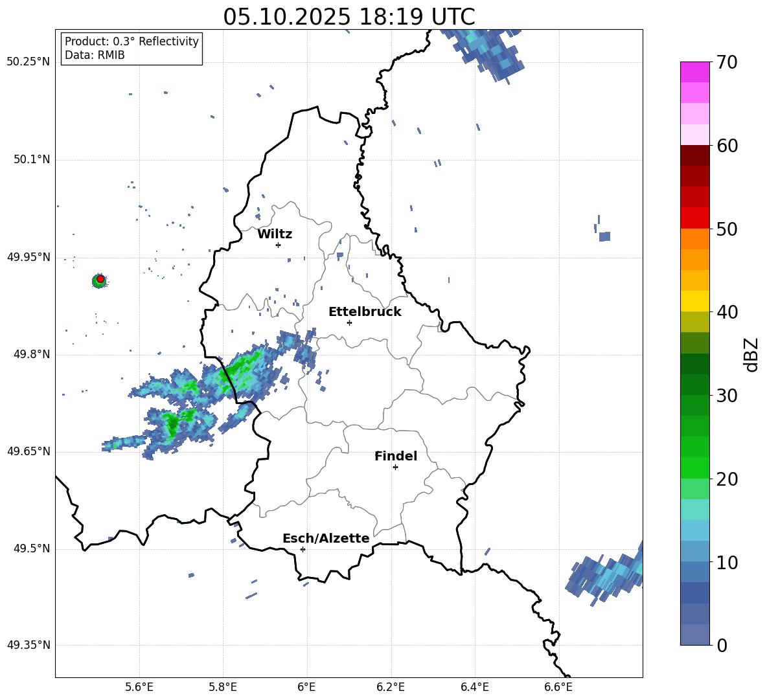Image resolution: width=767 pixels, height=700 pixels.
Task: Click the 49.95°N latitude label
Action: tap(29, 257)
